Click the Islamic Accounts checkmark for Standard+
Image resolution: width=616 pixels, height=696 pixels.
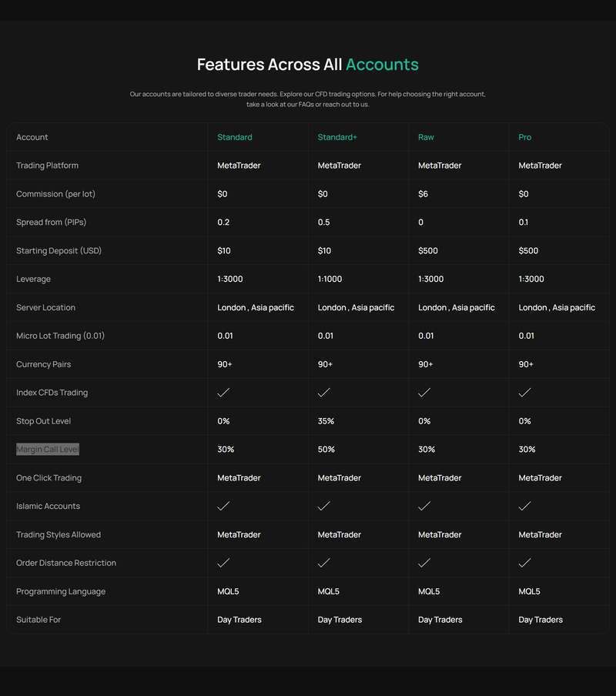tap(323, 506)
